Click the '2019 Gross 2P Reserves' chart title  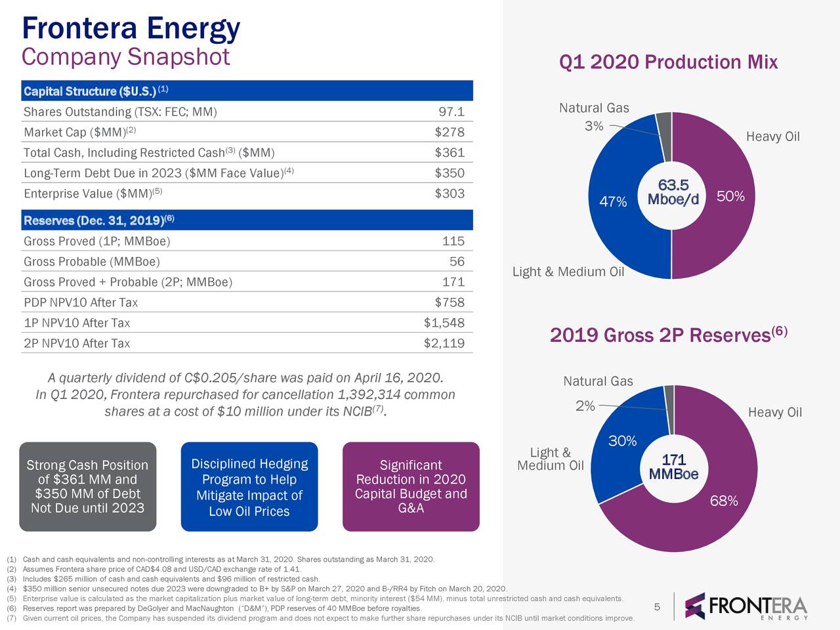pyautogui.click(x=668, y=335)
